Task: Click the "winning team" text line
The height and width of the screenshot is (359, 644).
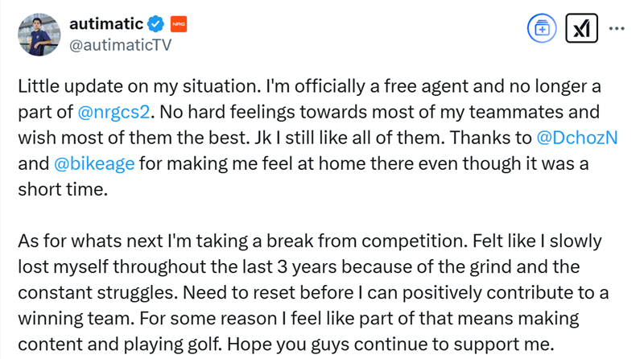Action: point(76,318)
